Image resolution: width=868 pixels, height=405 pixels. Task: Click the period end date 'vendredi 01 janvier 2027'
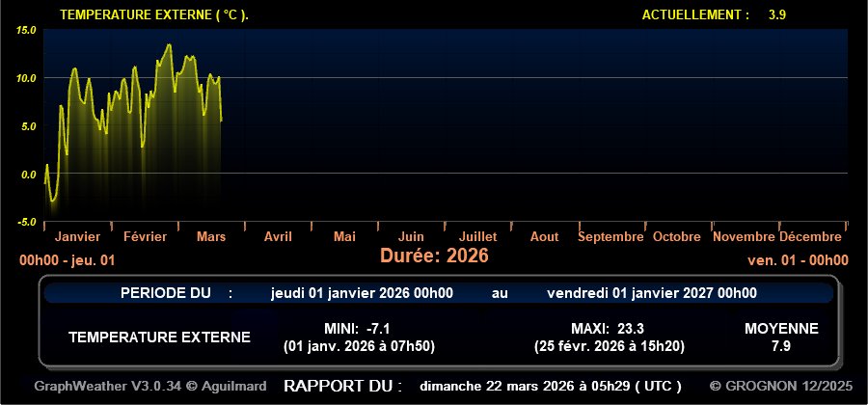coord(651,293)
